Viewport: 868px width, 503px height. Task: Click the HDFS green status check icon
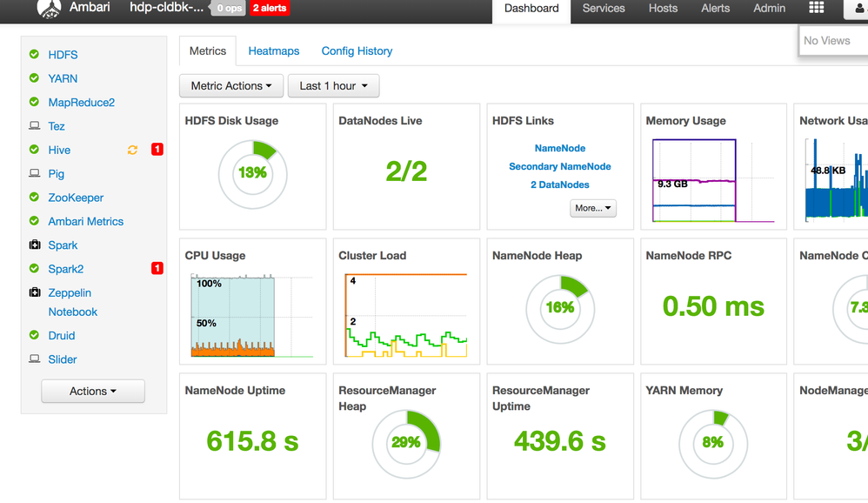34,54
